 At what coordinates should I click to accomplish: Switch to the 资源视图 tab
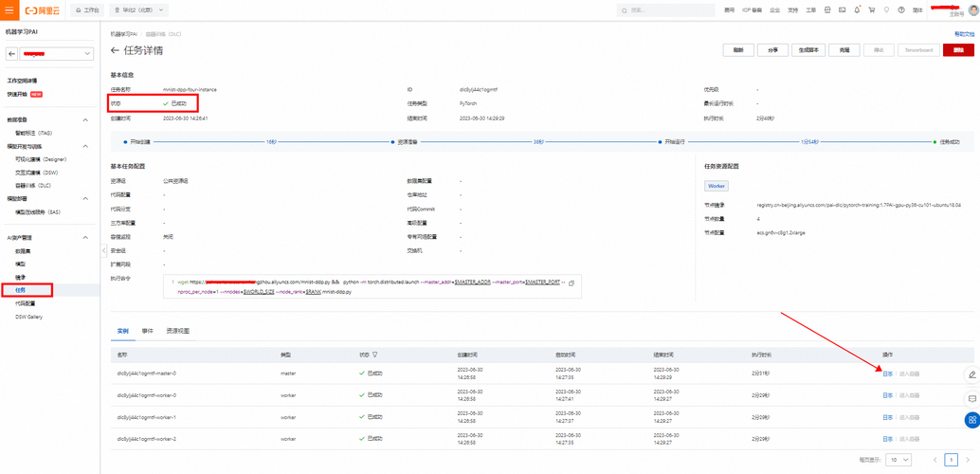click(x=177, y=330)
